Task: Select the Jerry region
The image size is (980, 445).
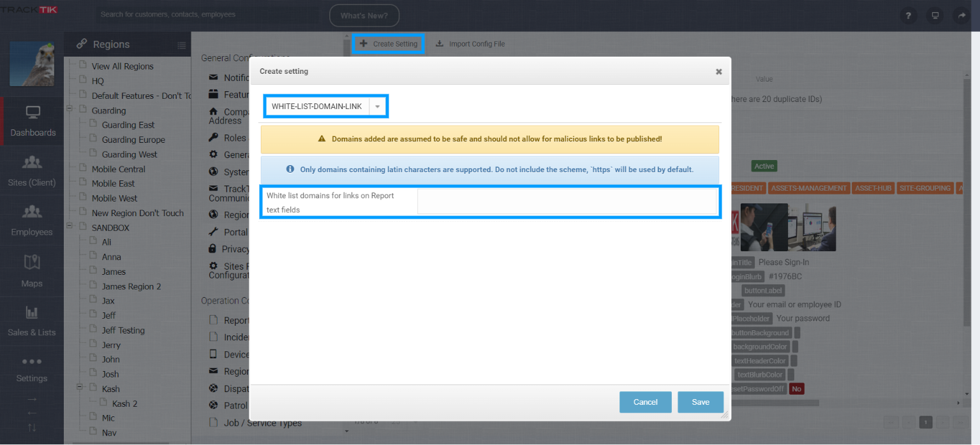Action: point(111,345)
